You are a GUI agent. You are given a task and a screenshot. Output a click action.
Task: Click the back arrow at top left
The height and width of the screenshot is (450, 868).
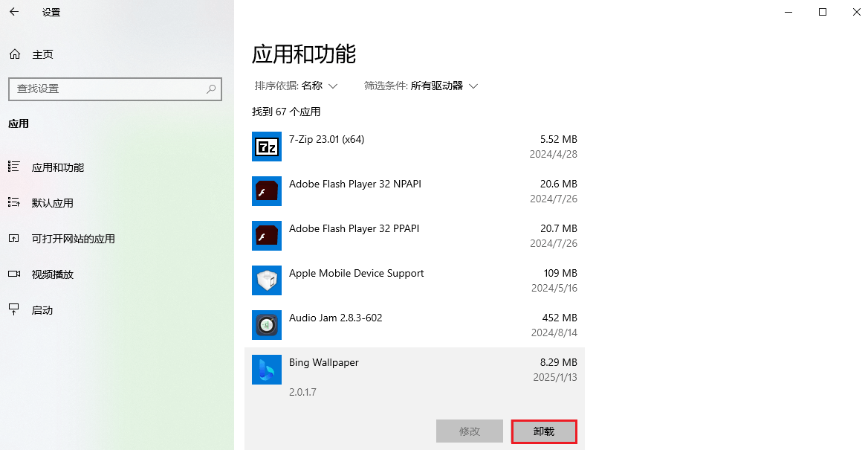click(14, 12)
